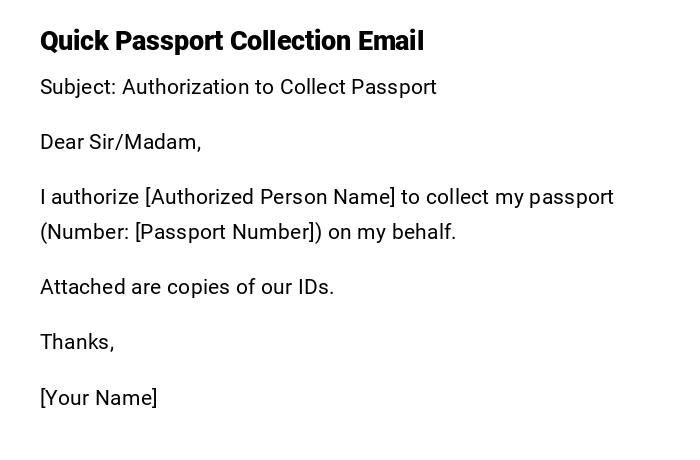700x460 pixels.
Task: Click the word 'copies' in the attachment sentence
Action: pos(198,287)
